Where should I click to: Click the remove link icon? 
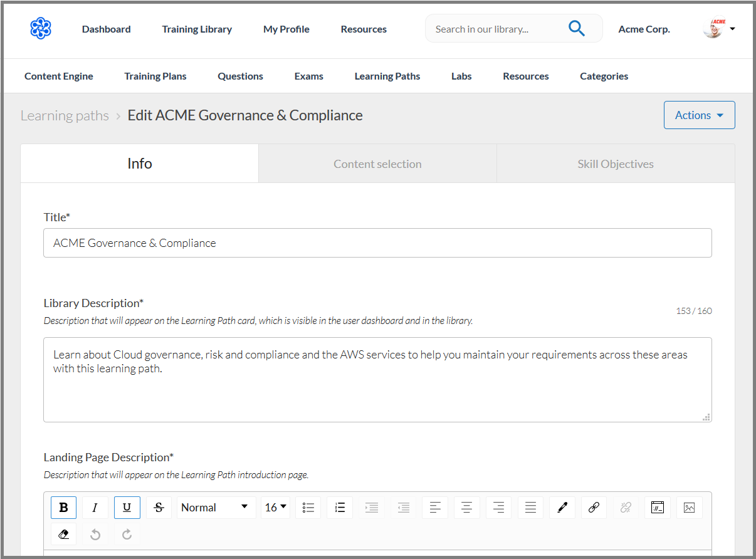tap(626, 508)
